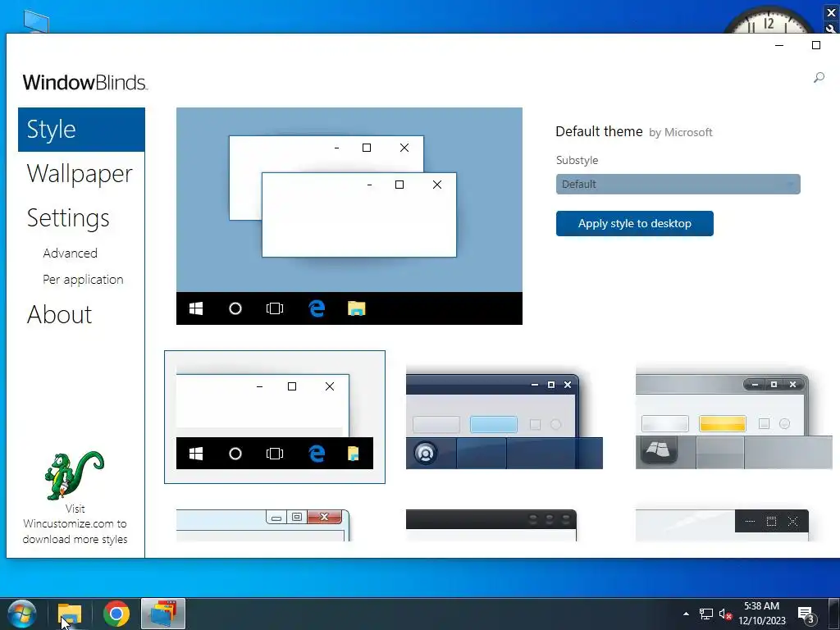Click Apply style to desktop button
Image resolution: width=840 pixels, height=630 pixels.
point(634,223)
